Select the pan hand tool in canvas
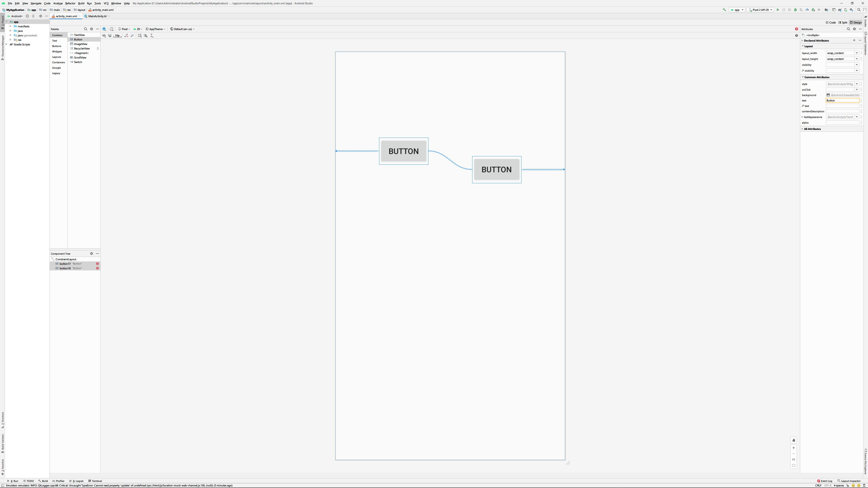 point(794,440)
